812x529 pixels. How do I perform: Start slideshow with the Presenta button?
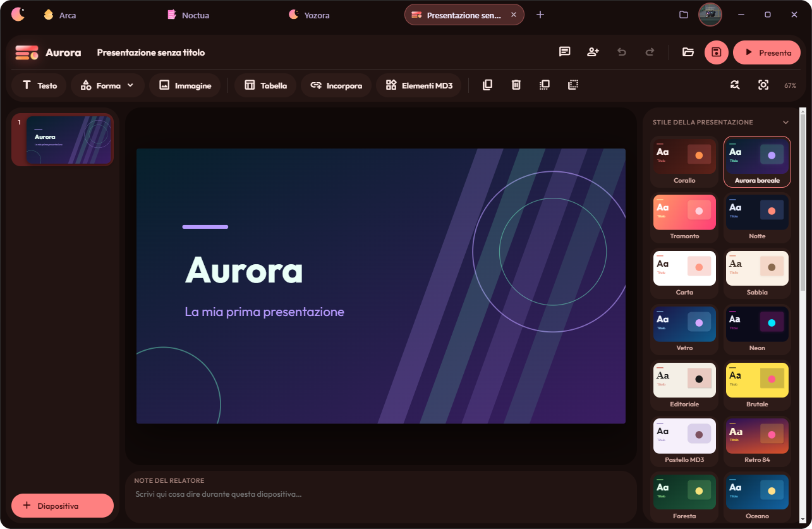click(x=767, y=52)
